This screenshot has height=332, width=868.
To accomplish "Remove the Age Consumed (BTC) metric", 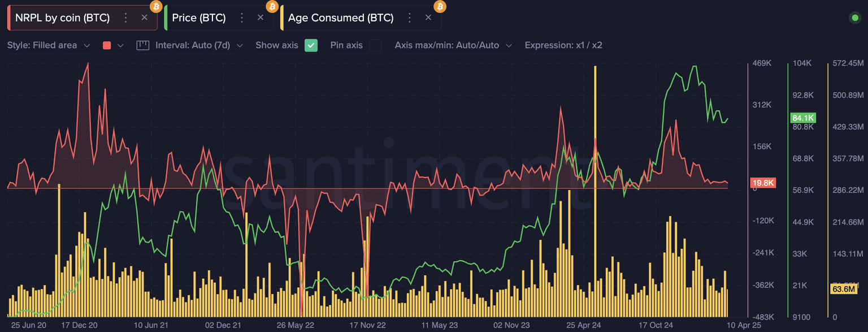I will pos(428,18).
